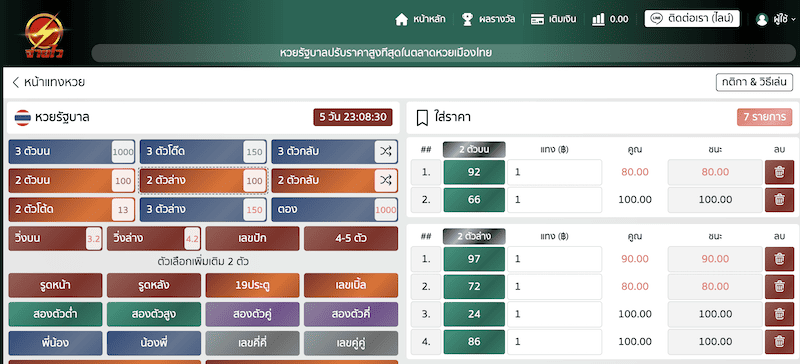800x364 pixels.
Task: Click the ติดต่อเรา (ไลน์) contact button
Action: [x=692, y=19]
